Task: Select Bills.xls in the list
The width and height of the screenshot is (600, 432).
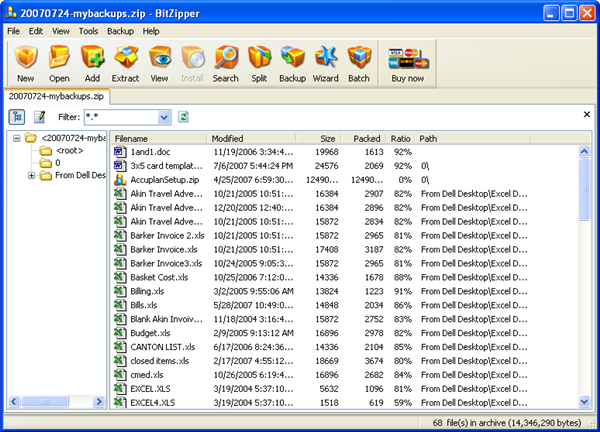Action: (x=345, y=305)
